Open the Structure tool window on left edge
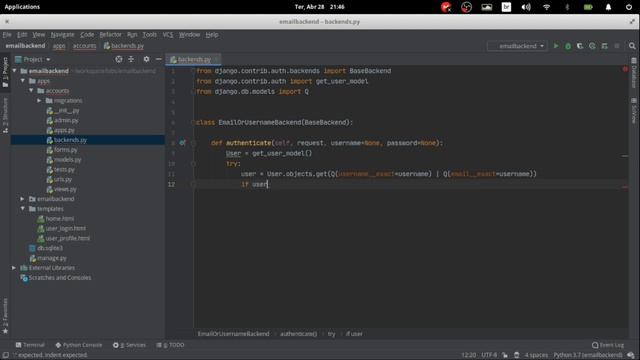The image size is (640, 360). [x=5, y=116]
